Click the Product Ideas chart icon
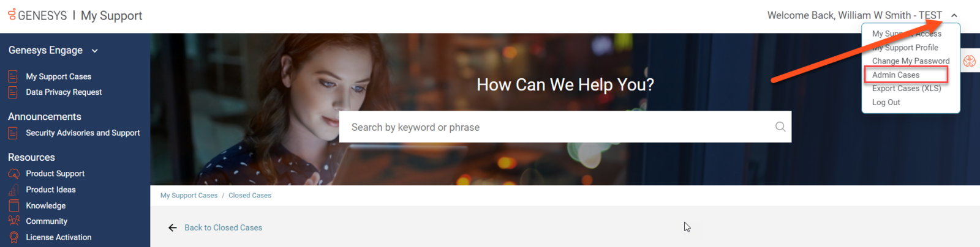 (x=13, y=190)
